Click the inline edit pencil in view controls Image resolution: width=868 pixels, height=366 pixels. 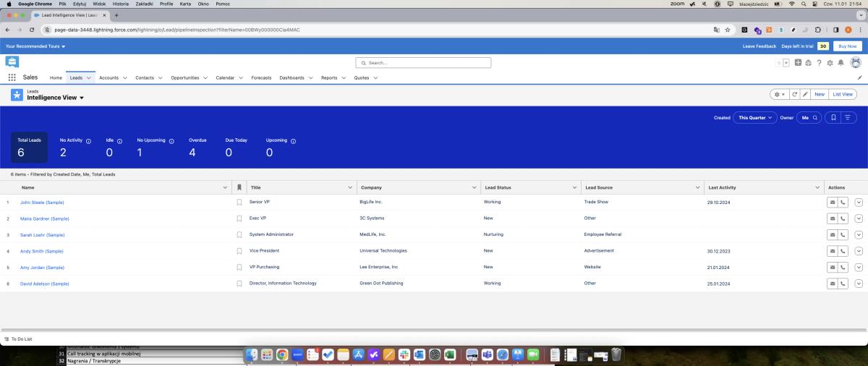coord(805,94)
